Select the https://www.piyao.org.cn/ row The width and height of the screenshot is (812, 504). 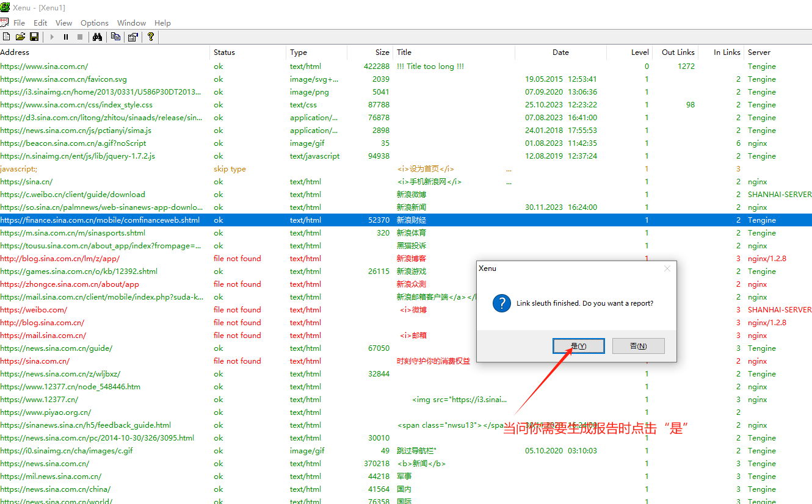point(406,412)
